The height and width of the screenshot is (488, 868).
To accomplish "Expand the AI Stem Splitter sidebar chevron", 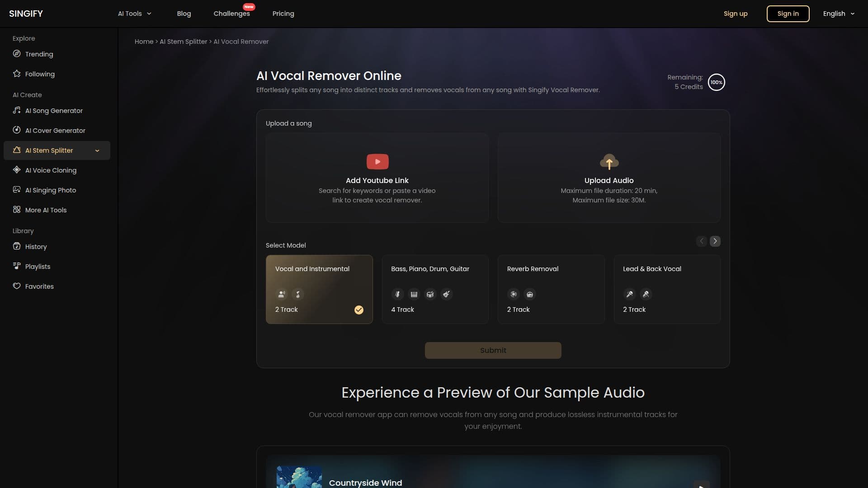I will [x=97, y=150].
